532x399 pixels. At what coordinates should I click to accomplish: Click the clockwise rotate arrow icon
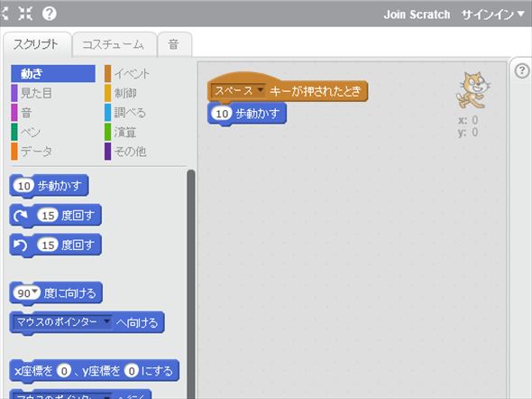21,216
